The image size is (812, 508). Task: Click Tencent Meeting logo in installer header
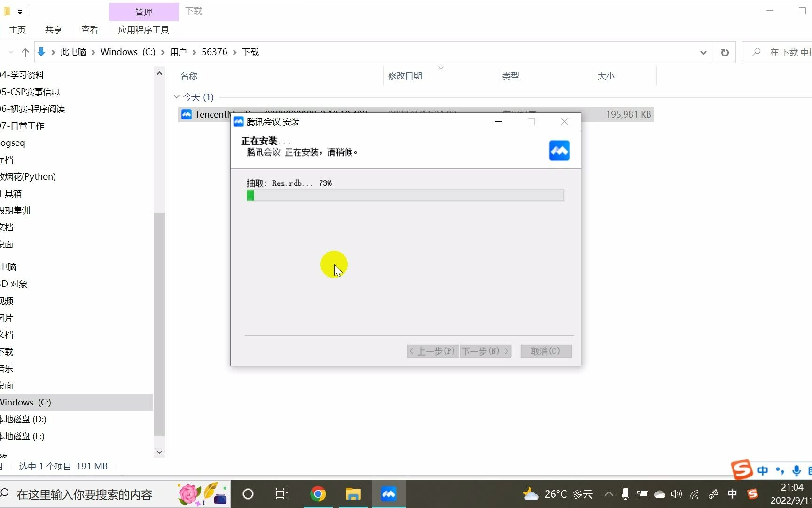pyautogui.click(x=559, y=151)
